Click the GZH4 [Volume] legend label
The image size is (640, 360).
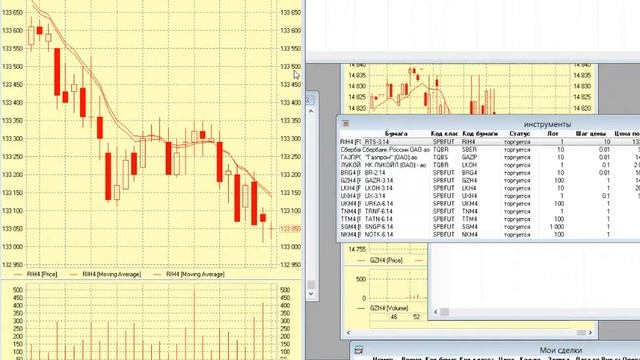pos(389,308)
